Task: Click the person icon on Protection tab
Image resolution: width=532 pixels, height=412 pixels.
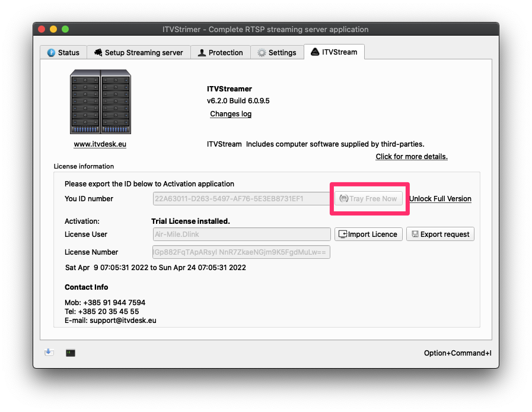Action: pos(202,53)
